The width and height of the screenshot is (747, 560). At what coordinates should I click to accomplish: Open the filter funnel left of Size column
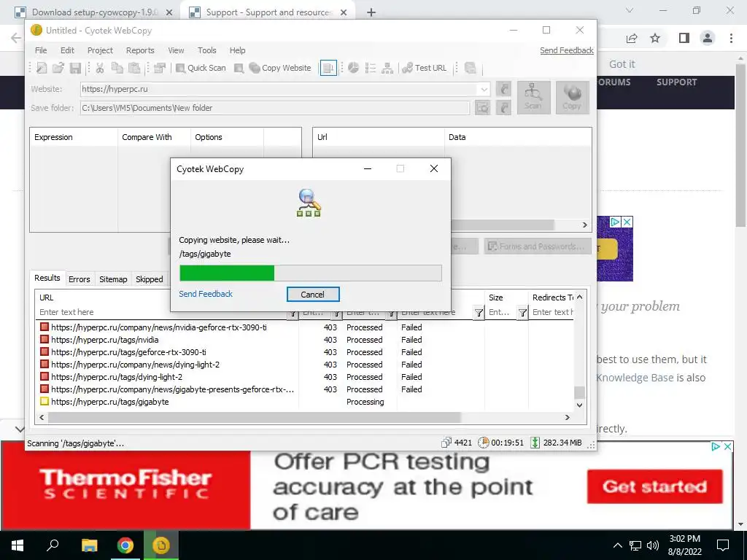(479, 313)
